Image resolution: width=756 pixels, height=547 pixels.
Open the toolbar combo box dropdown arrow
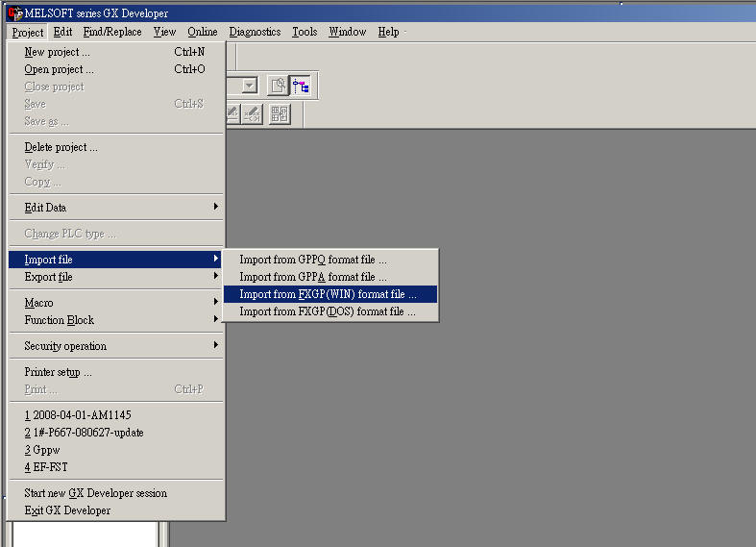[250, 86]
